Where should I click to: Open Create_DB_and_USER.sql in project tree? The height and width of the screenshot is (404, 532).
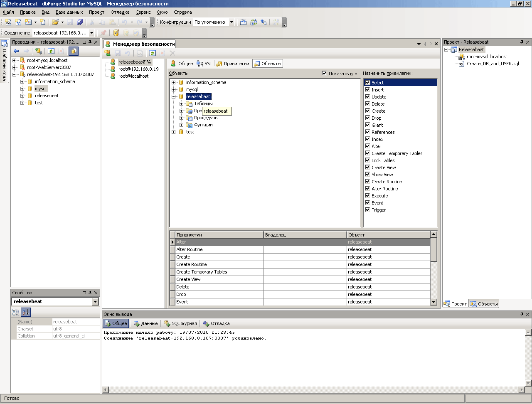(493, 64)
